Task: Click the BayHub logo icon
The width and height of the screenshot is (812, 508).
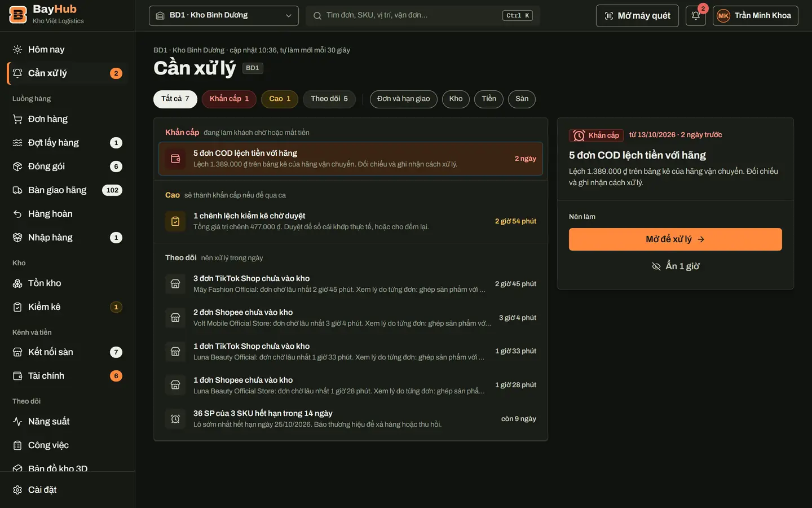Action: tap(18, 15)
